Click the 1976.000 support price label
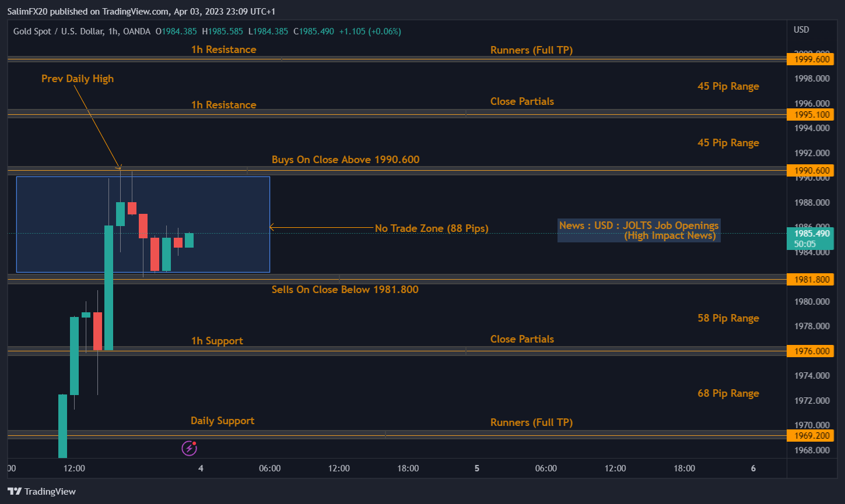845x504 pixels. pos(811,351)
